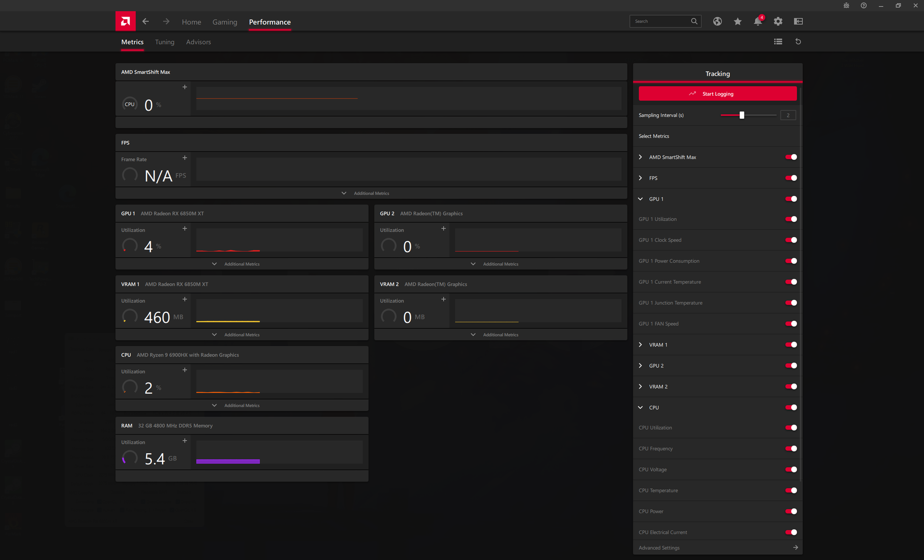Open favorites star icon
This screenshot has height=560, width=924.
(737, 21)
